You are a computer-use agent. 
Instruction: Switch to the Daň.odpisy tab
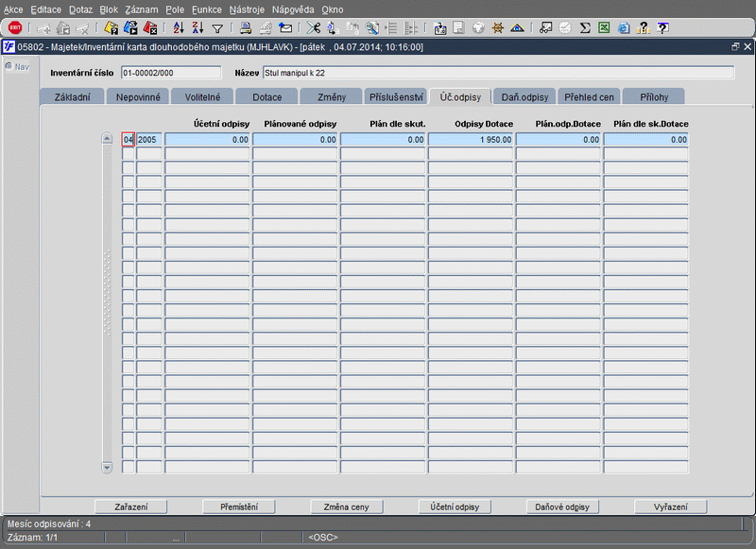(525, 97)
